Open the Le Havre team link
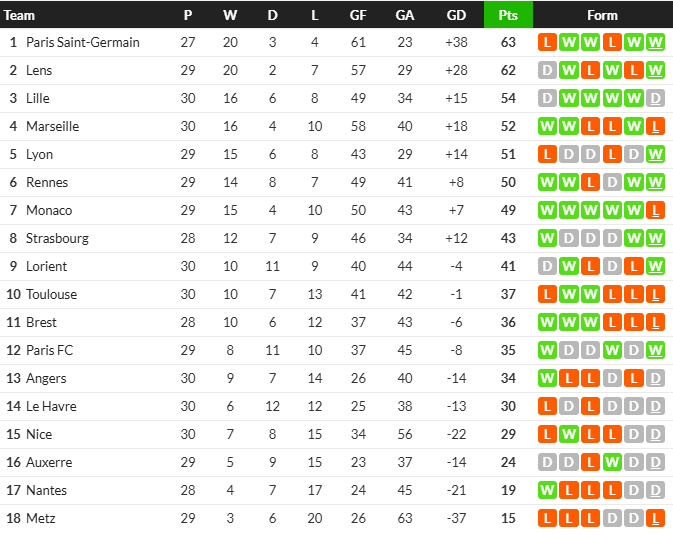The image size is (673, 534). 51,406
